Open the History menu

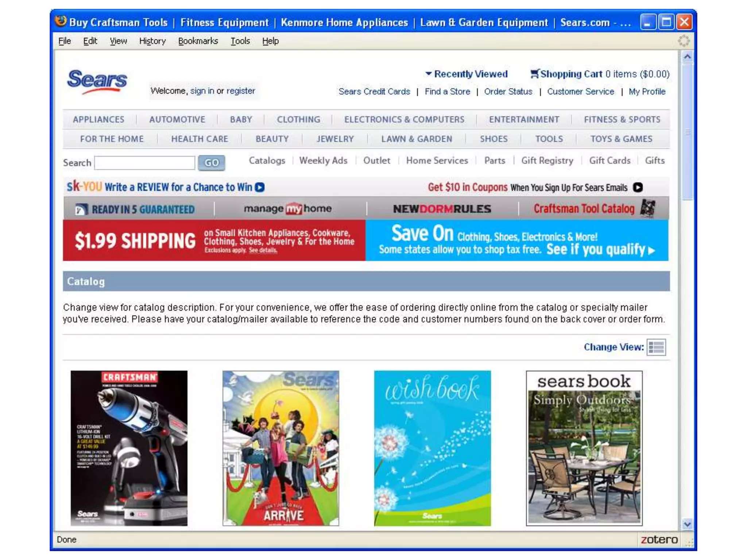[x=152, y=41]
